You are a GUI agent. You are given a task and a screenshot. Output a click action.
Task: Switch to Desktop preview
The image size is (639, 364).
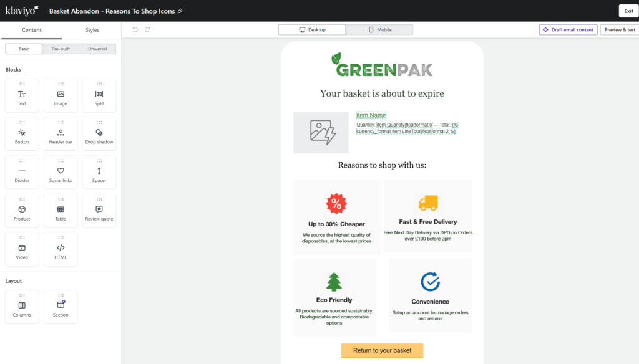point(312,30)
